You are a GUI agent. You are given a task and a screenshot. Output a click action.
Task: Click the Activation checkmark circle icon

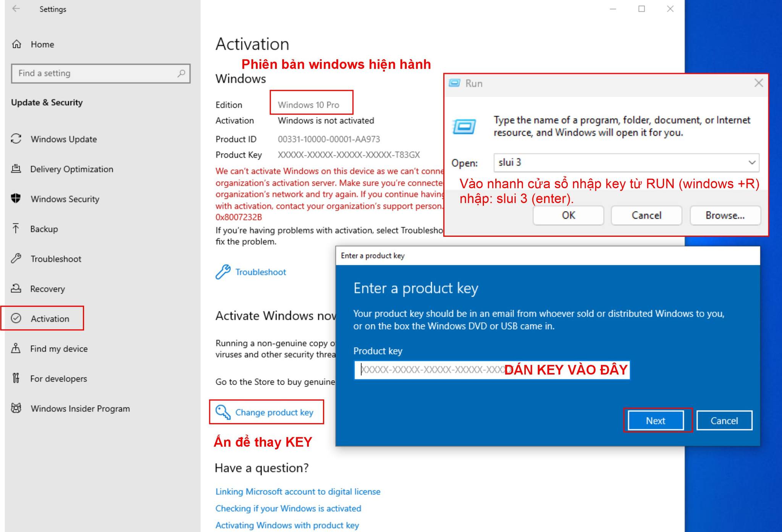[x=16, y=318]
